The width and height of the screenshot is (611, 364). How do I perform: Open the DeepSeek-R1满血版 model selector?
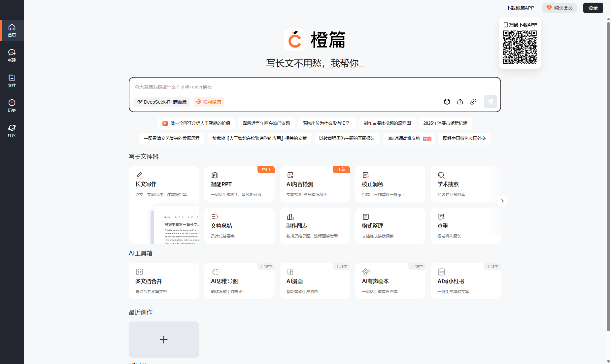pos(161,102)
